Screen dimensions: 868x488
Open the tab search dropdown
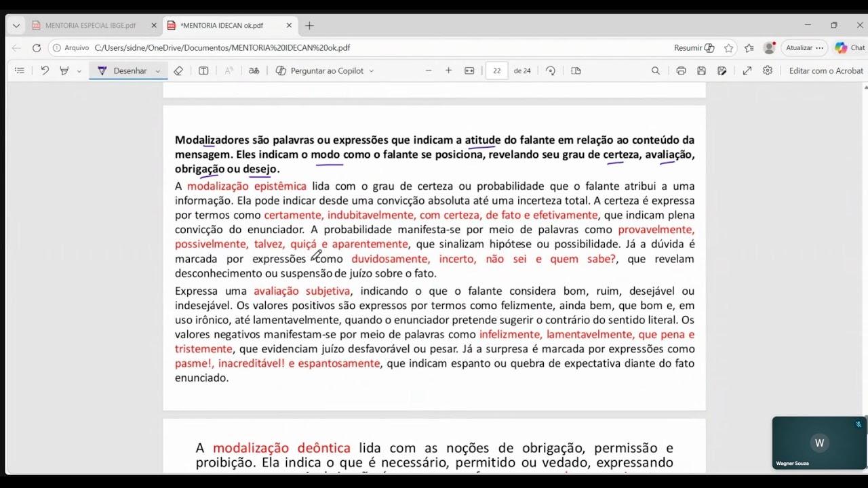pyautogui.click(x=16, y=26)
